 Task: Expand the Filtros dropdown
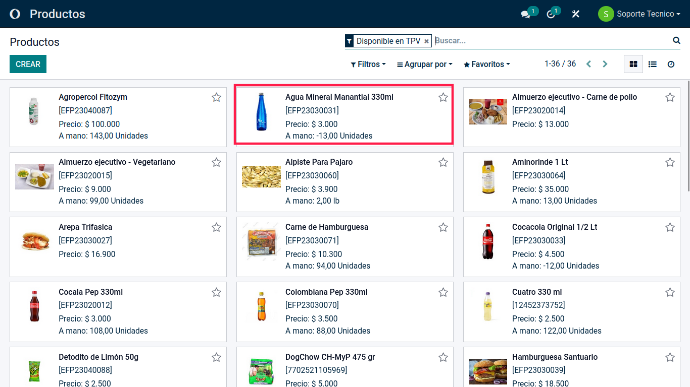click(368, 64)
